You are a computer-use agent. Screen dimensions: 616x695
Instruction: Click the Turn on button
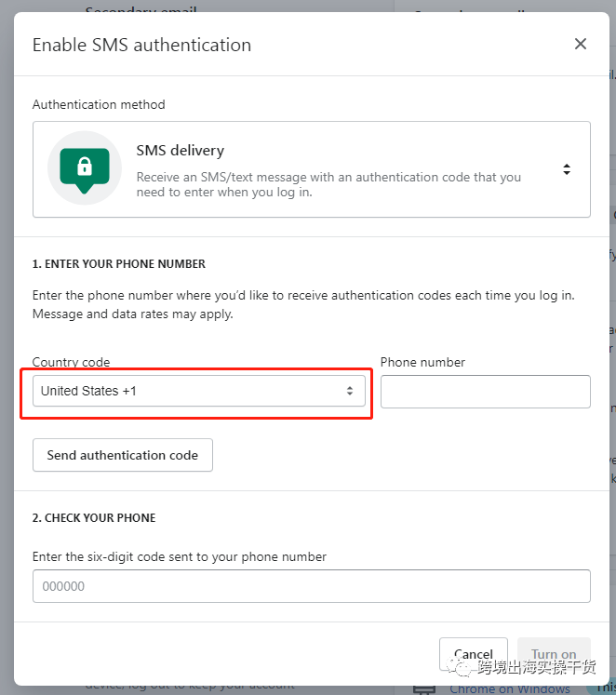554,654
